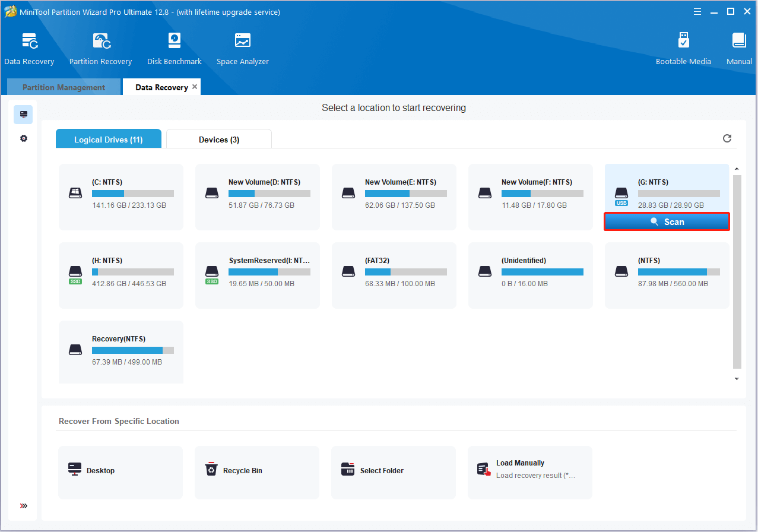Click the C: drive usage bar
Screen dimensions: 758x532
coord(133,194)
